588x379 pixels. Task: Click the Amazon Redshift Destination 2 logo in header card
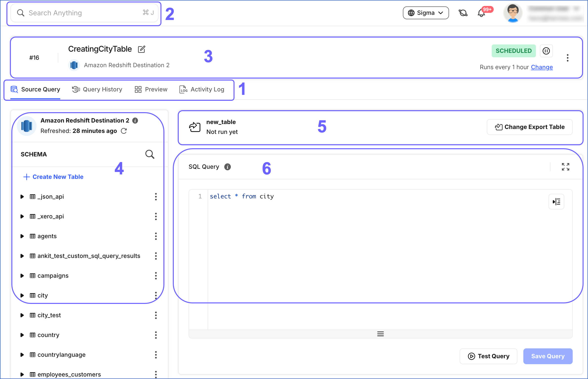tap(74, 65)
